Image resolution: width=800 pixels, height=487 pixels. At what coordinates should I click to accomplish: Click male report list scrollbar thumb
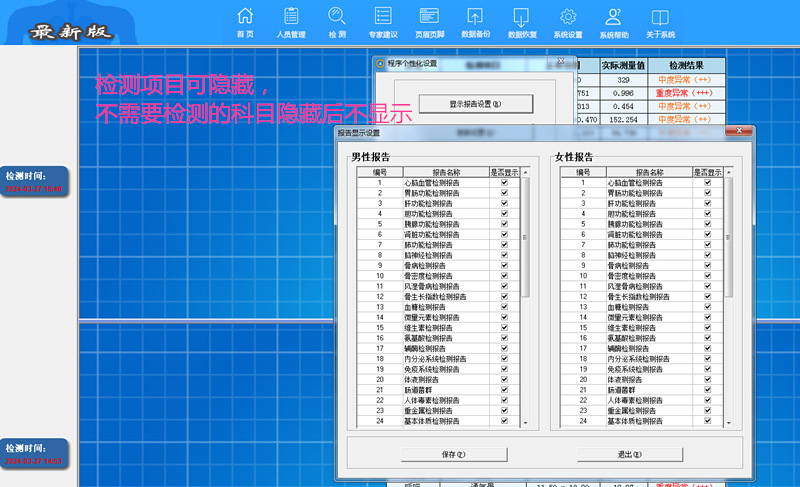coord(526,238)
